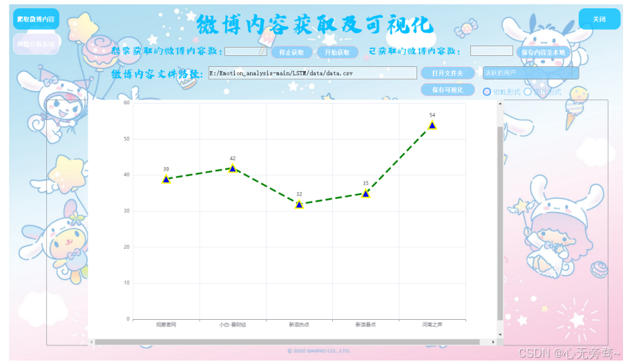This screenshot has width=623, height=364.
Task: Start crawling with the 开始获取 button
Action: [337, 52]
